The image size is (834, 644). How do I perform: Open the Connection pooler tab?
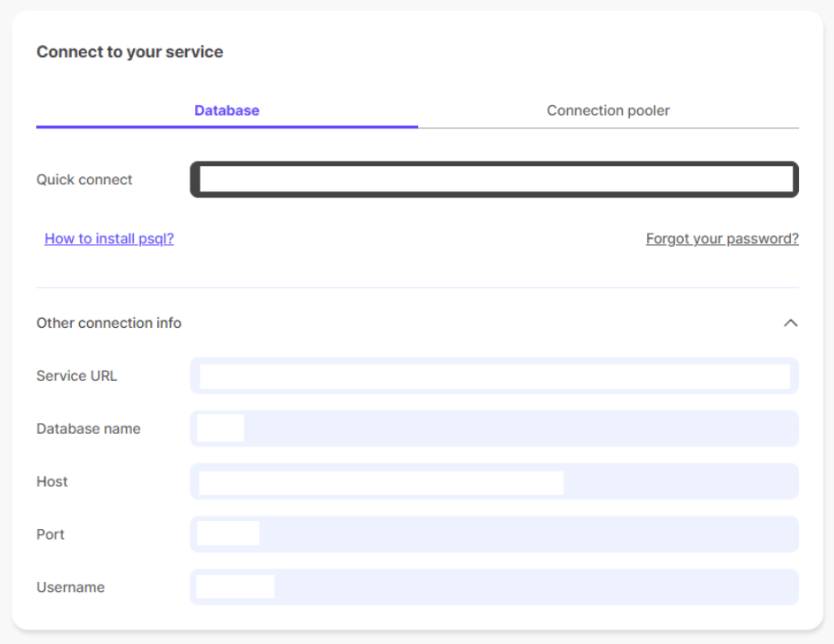pyautogui.click(x=608, y=110)
